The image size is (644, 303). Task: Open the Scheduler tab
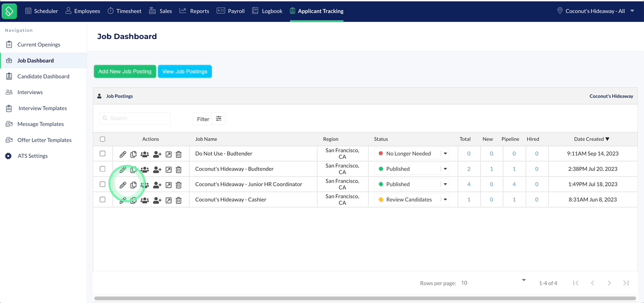41,11
